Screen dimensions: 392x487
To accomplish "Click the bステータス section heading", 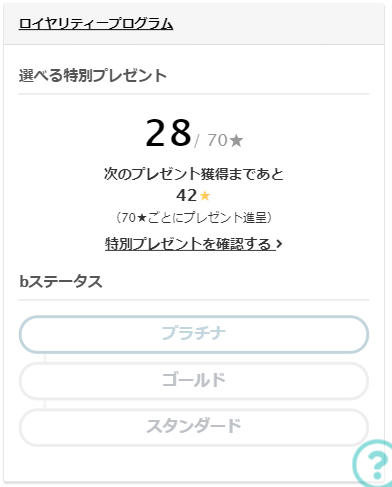I will (61, 282).
